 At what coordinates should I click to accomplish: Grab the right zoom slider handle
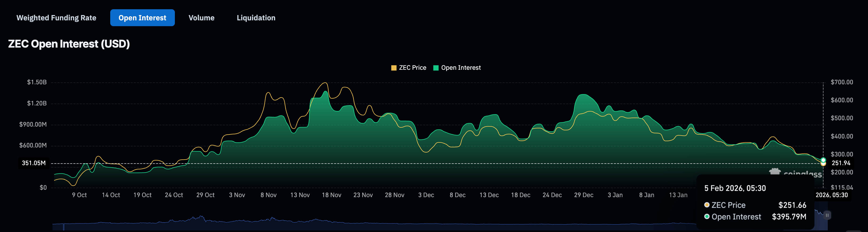tap(827, 215)
